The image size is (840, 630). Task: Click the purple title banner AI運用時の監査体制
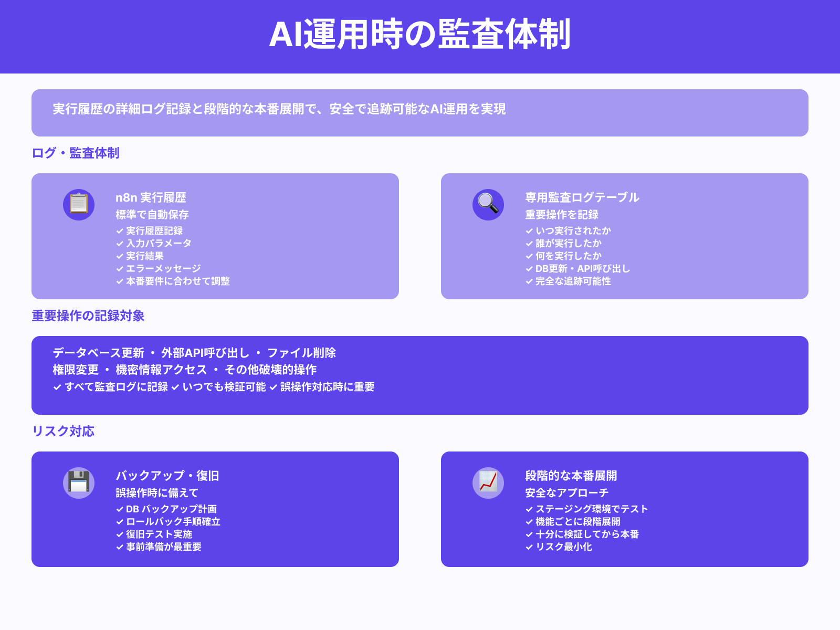pos(420,37)
